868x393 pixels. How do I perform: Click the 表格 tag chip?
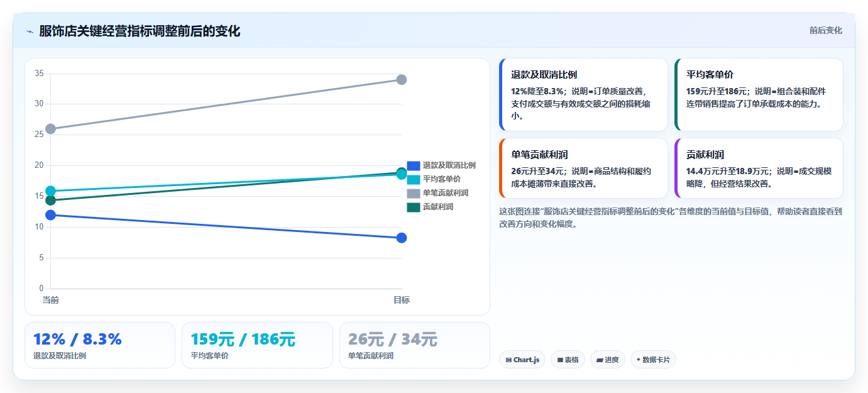coord(568,360)
